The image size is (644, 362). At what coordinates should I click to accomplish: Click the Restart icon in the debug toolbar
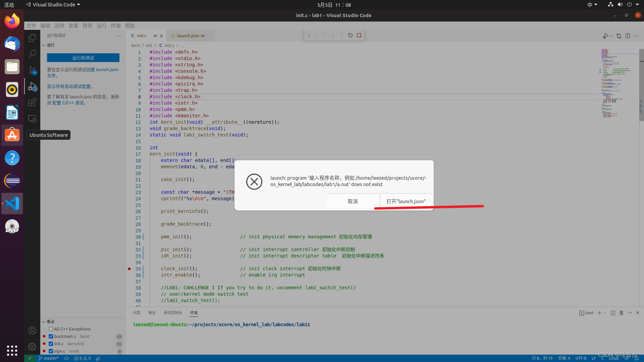click(350, 35)
